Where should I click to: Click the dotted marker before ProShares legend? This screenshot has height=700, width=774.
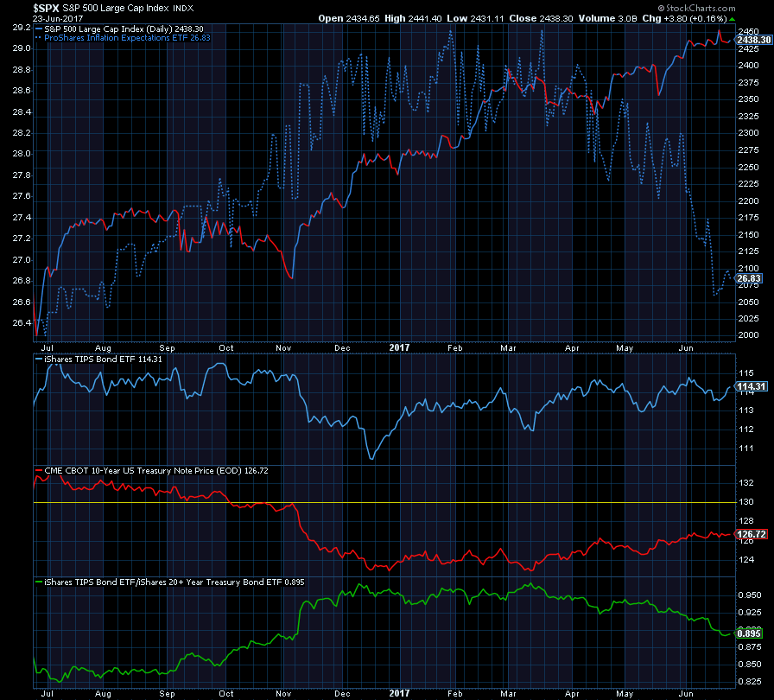[39, 37]
